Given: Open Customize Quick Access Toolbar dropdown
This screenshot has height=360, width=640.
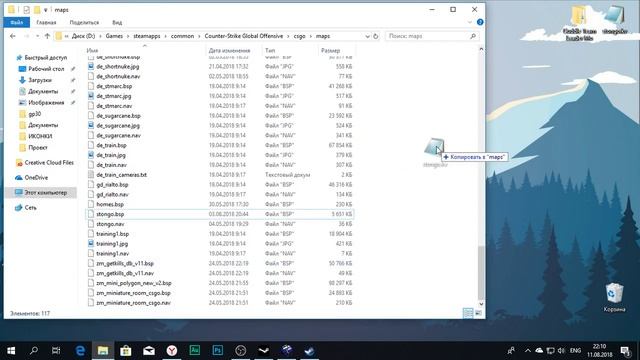Looking at the screenshot, I should [45, 10].
